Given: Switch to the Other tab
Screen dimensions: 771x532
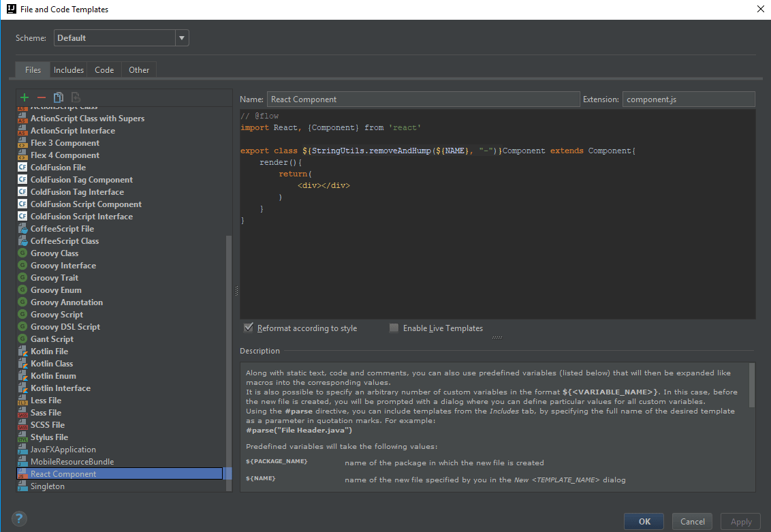Looking at the screenshot, I should click(138, 69).
